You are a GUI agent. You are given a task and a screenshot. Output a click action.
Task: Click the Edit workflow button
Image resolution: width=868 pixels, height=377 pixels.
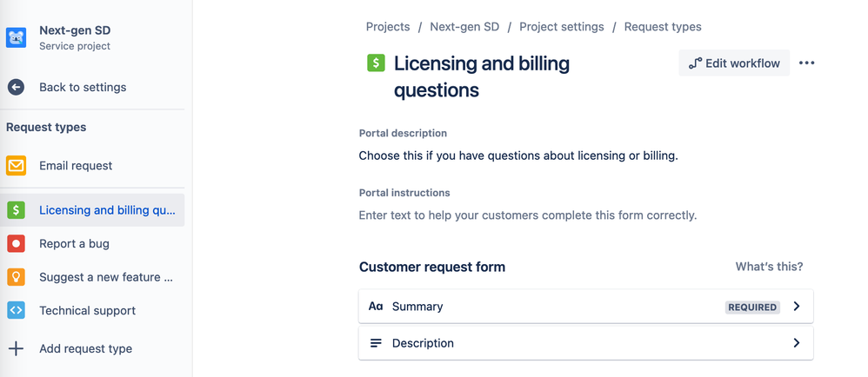pos(734,63)
